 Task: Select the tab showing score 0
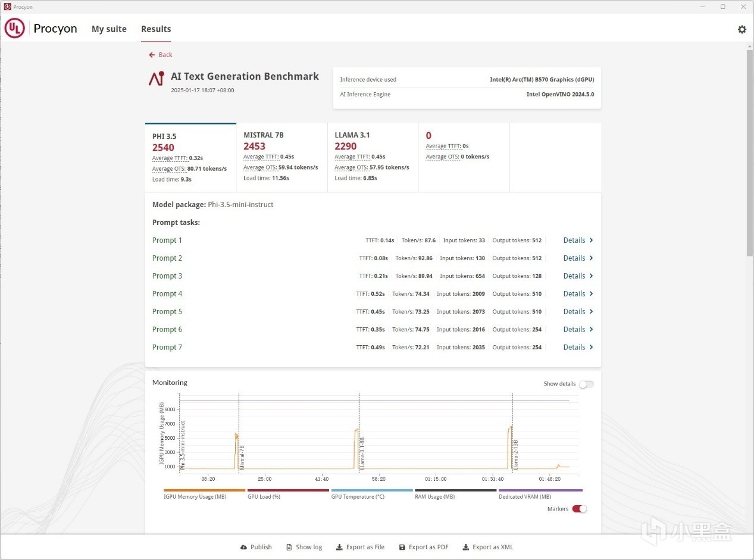[x=464, y=158]
